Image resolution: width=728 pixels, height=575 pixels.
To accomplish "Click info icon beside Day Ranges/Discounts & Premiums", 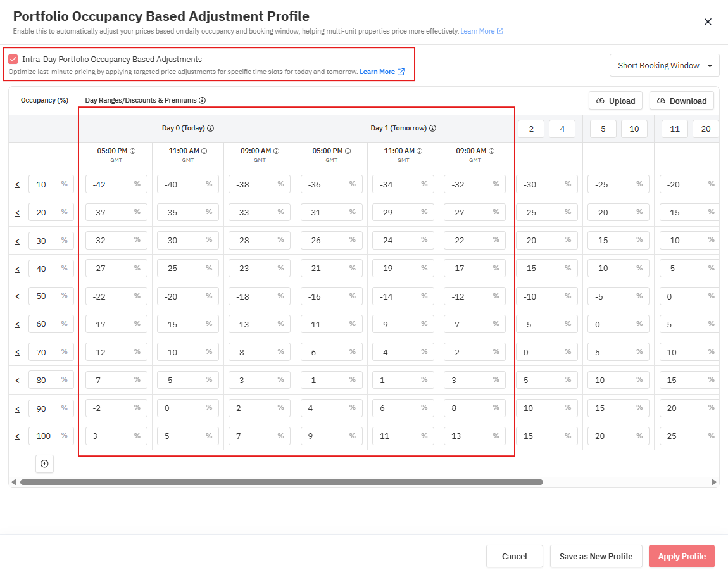I will (202, 101).
